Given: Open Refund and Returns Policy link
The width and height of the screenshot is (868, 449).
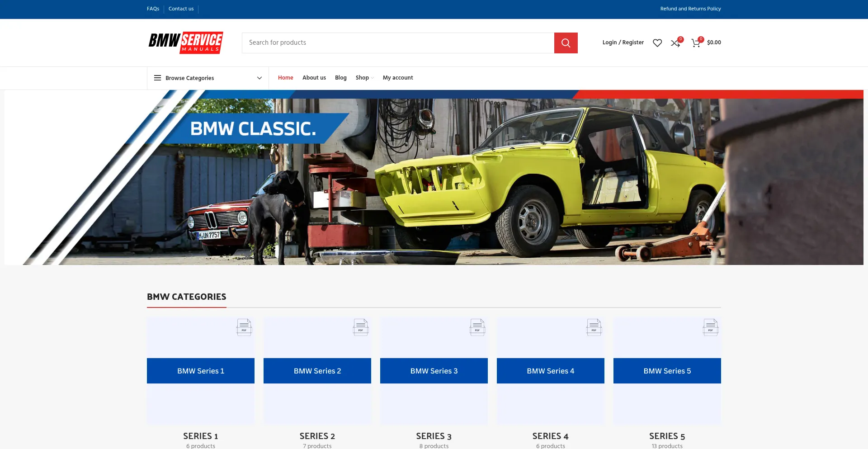Looking at the screenshot, I should tap(690, 9).
